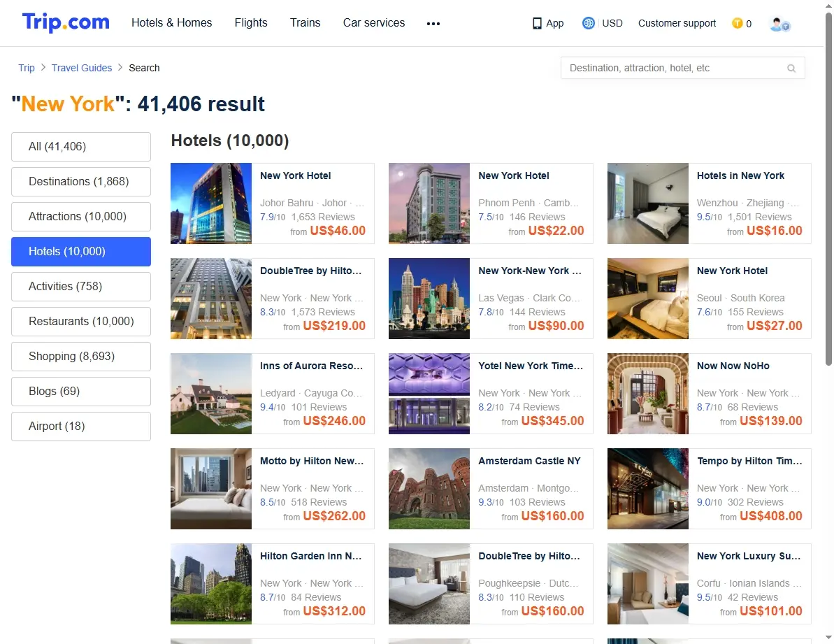The image size is (834, 644).
Task: Open the user profile avatar
Action: click(779, 24)
